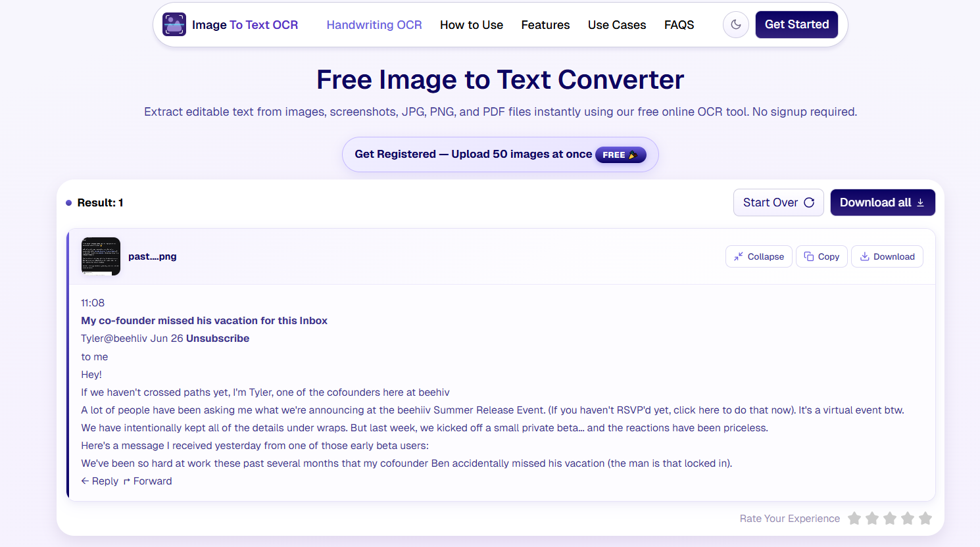Click the 'Tyler@beehliv Jun 26 Unsubscribe' line
980x547 pixels.
click(165, 339)
